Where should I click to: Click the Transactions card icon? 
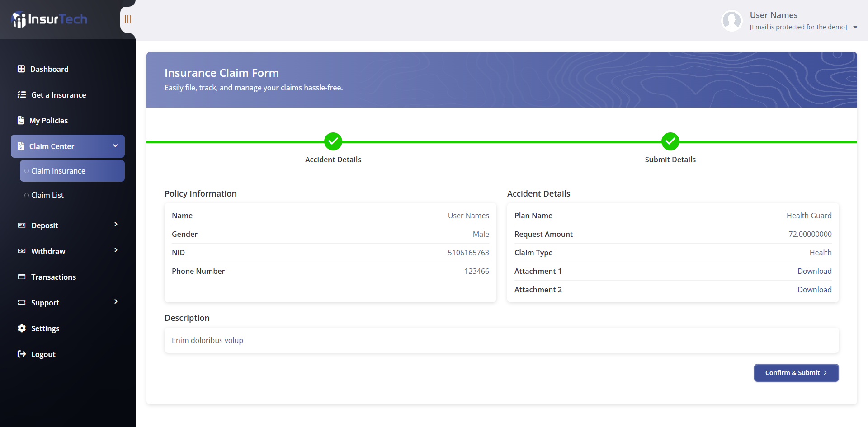[22, 277]
